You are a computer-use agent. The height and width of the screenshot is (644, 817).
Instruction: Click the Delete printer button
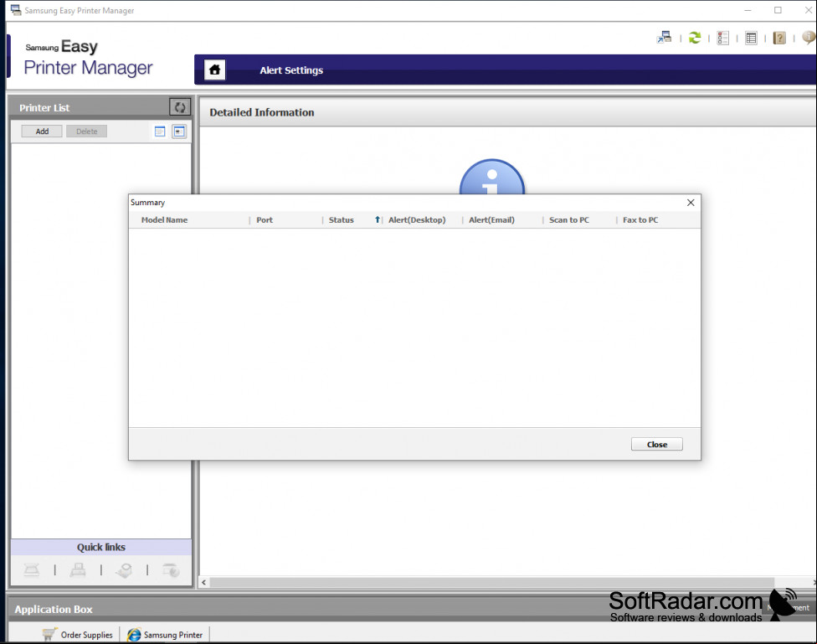click(x=86, y=131)
